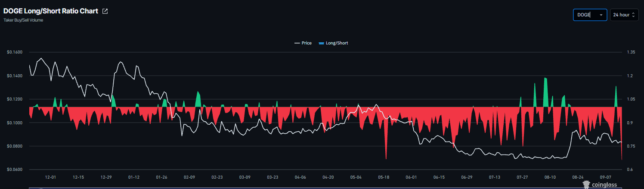Click the 12-01 date label
644x189 pixels.
(51, 177)
